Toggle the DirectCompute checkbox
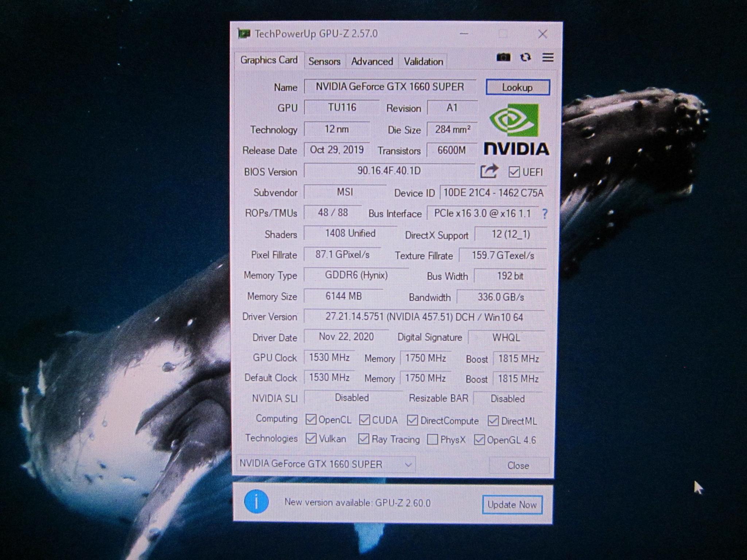 412,420
